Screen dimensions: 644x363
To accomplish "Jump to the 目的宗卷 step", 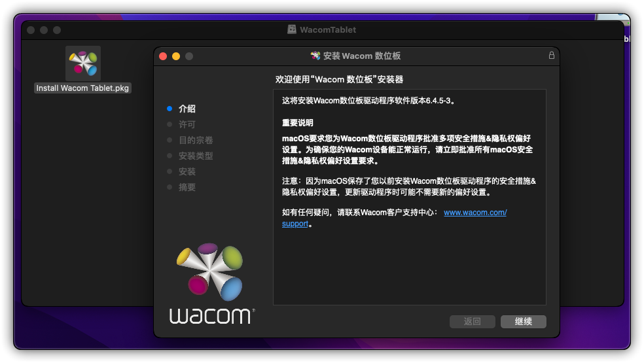I will (196, 140).
